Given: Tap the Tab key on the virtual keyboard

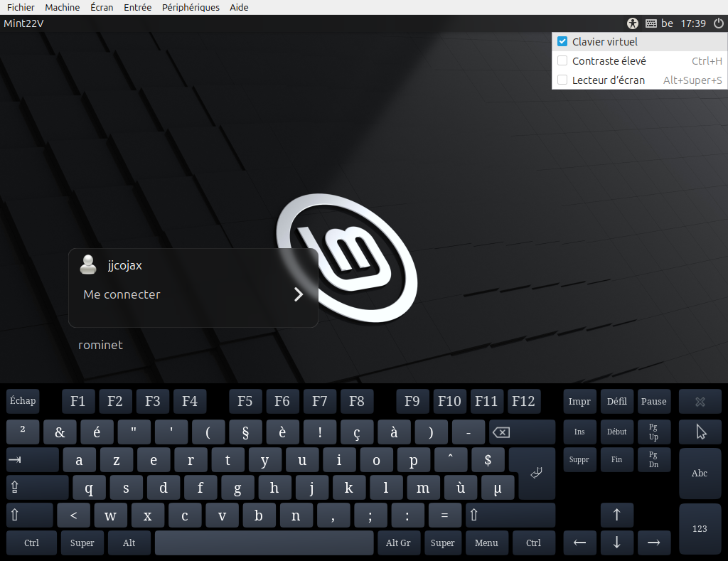Looking at the screenshot, I should point(33,460).
